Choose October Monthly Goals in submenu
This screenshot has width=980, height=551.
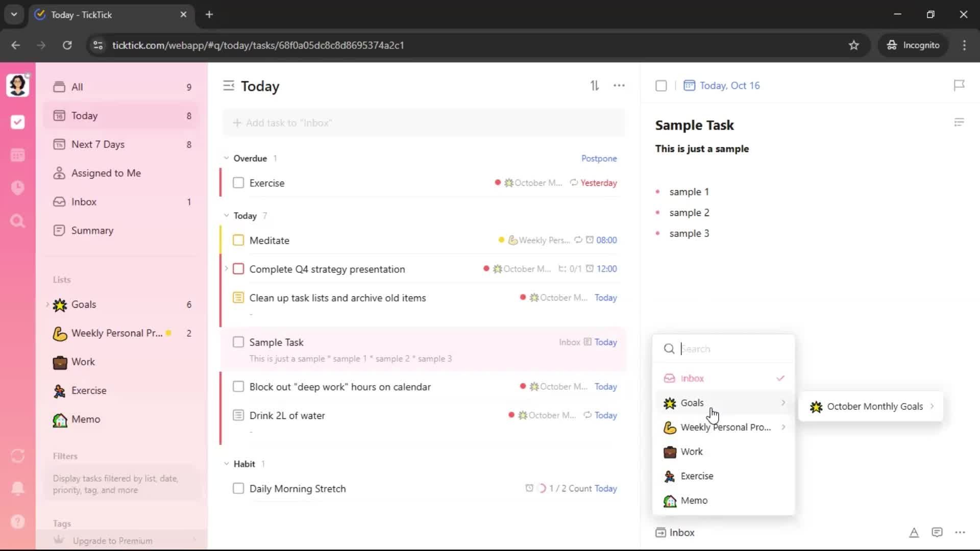point(874,407)
